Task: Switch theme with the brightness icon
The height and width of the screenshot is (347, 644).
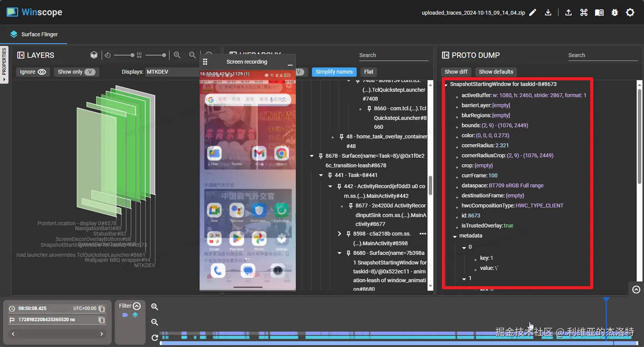Action: [x=630, y=13]
